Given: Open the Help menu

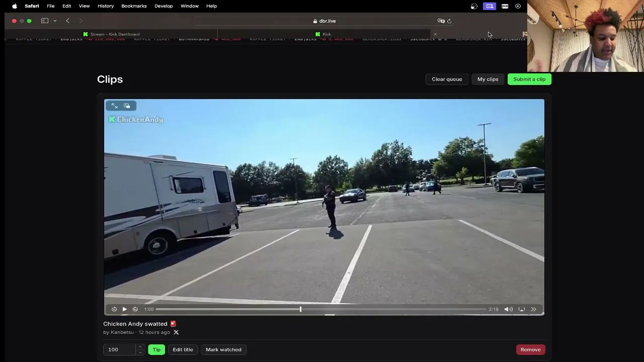Looking at the screenshot, I should tap(211, 6).
